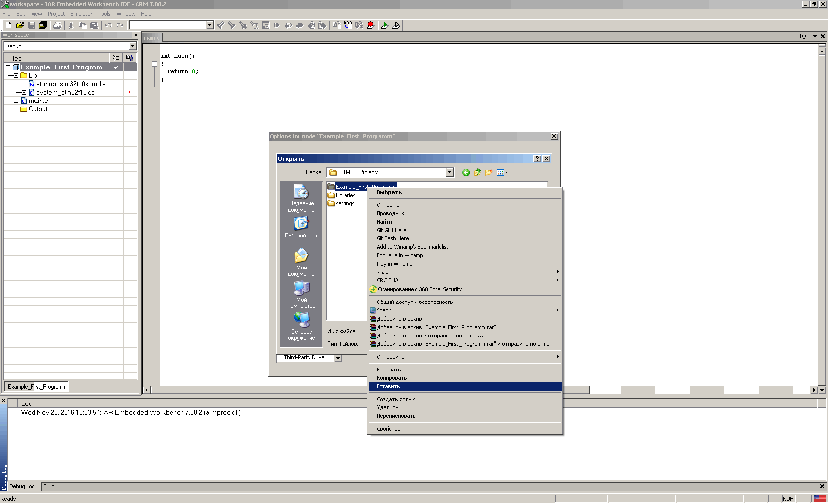This screenshot has height=504, width=828.
Task: Choose Вставить in the context menu
Action: [388, 387]
